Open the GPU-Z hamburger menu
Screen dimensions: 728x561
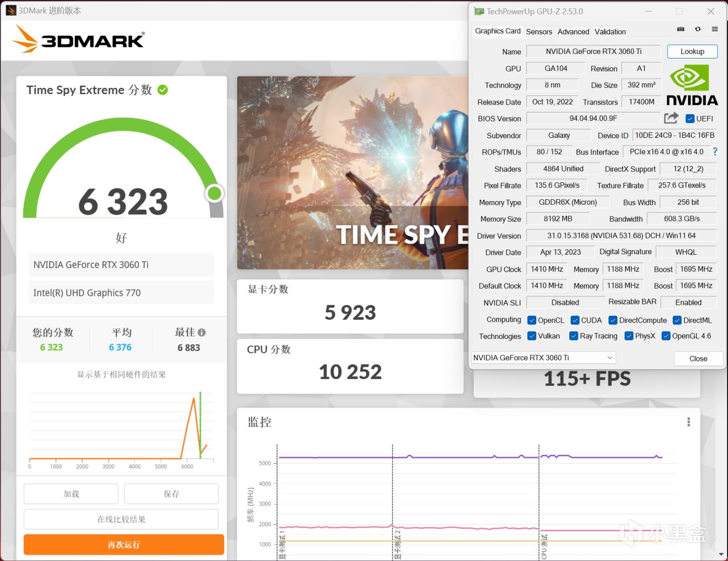[x=715, y=29]
